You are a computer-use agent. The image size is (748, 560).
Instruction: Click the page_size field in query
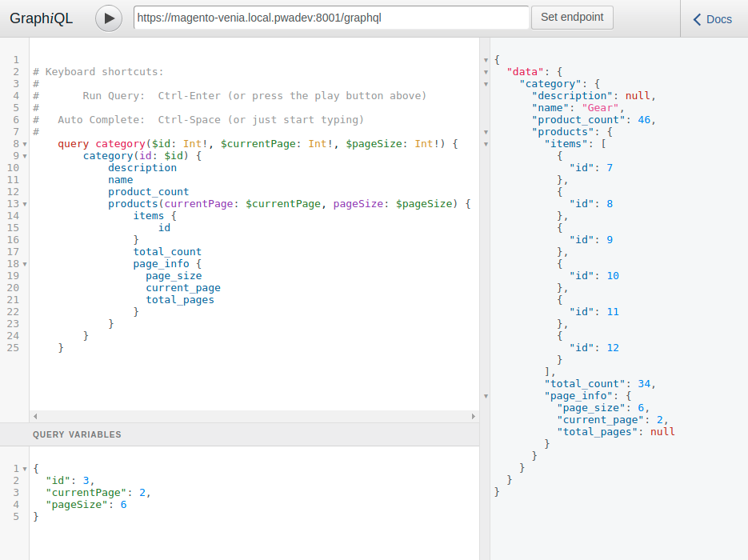pyautogui.click(x=174, y=276)
